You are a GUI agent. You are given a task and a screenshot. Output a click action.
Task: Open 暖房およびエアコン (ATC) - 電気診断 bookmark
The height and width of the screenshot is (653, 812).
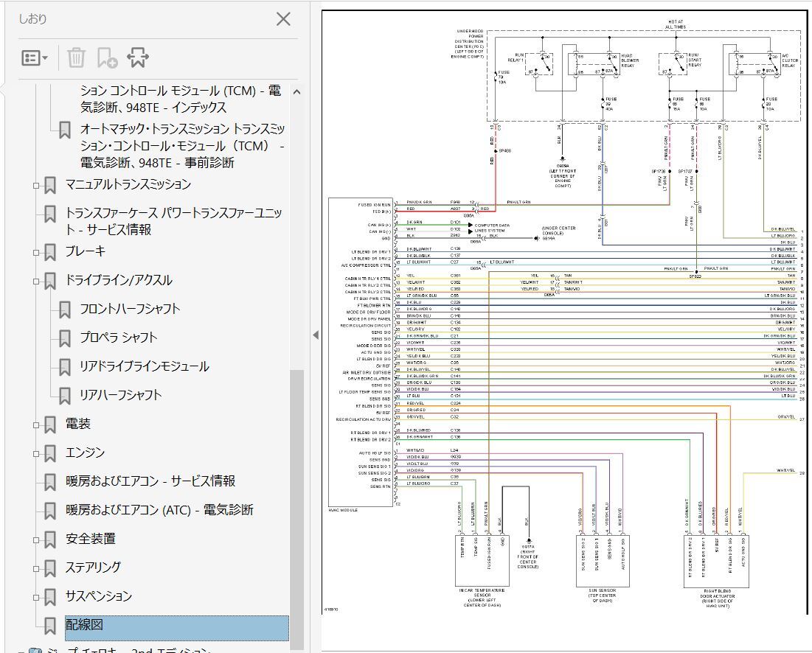coord(159,510)
